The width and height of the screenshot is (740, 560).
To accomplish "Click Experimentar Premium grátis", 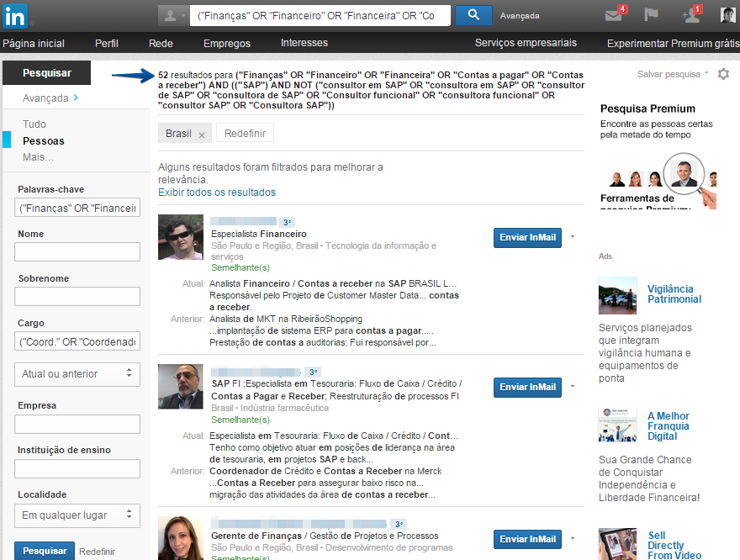I will [x=674, y=44].
